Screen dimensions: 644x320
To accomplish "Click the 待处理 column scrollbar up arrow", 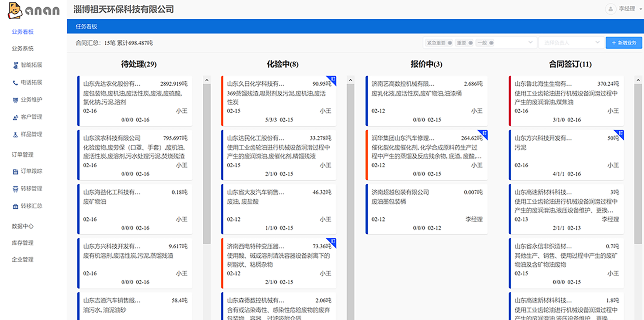I will coord(207,80).
